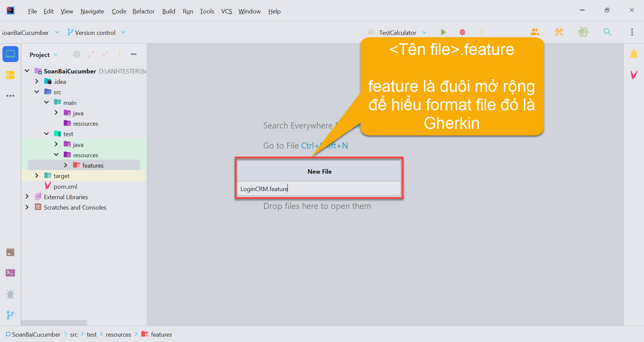The image size is (644, 342).
Task: Expand External Libraries node
Action: [27, 196]
